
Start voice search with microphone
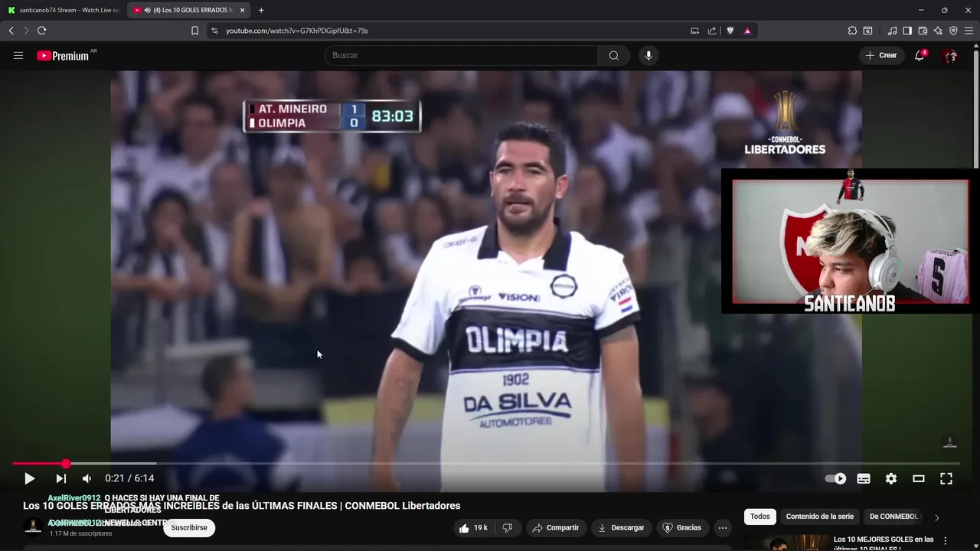(648, 55)
